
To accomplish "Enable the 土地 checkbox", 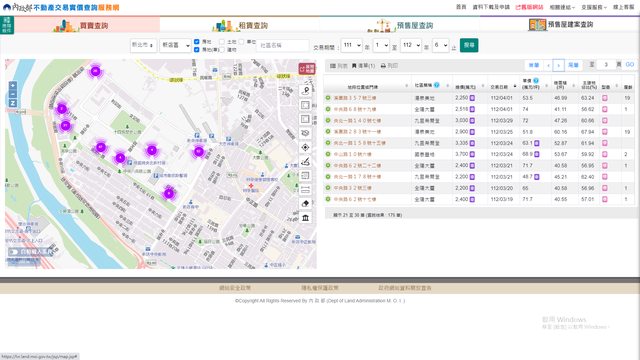I will coord(222,42).
